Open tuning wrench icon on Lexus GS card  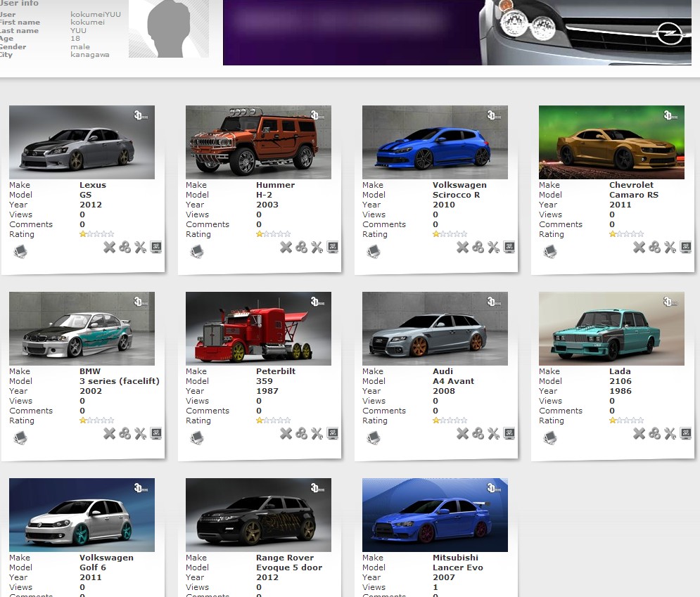[140, 248]
